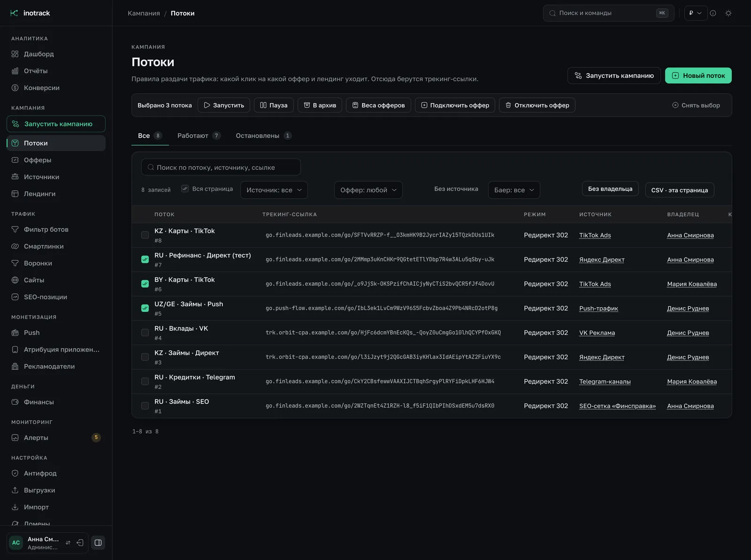Screen dimensions: 751x560
Task: Select the RU · Вклады · VK row checkbox
Action: tap(145, 333)
